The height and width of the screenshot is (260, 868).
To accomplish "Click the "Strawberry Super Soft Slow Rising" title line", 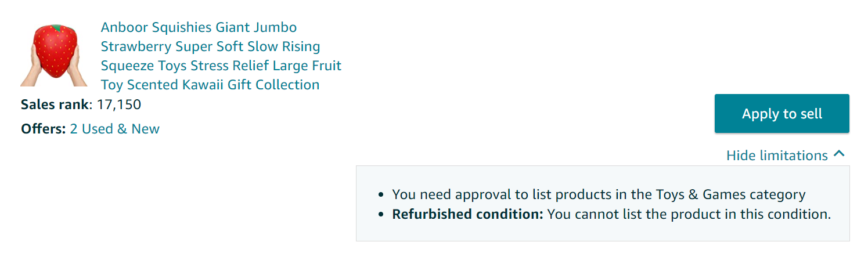I will click(x=210, y=46).
